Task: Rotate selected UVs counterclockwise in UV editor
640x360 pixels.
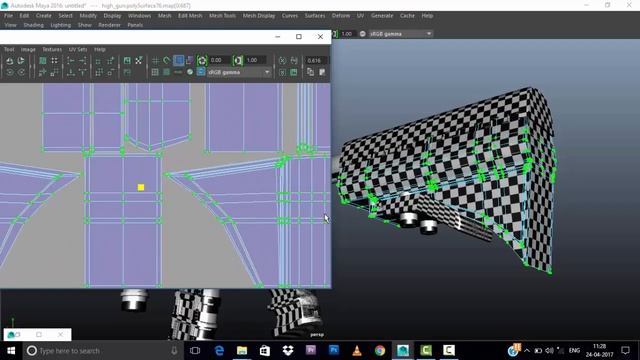Action: (10, 72)
